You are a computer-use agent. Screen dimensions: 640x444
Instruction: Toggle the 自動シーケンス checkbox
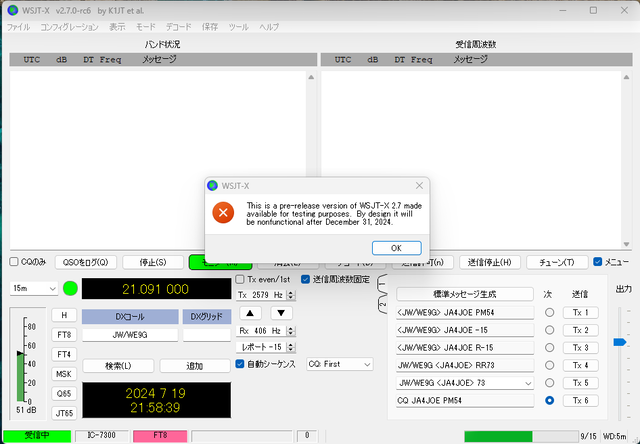(x=240, y=364)
